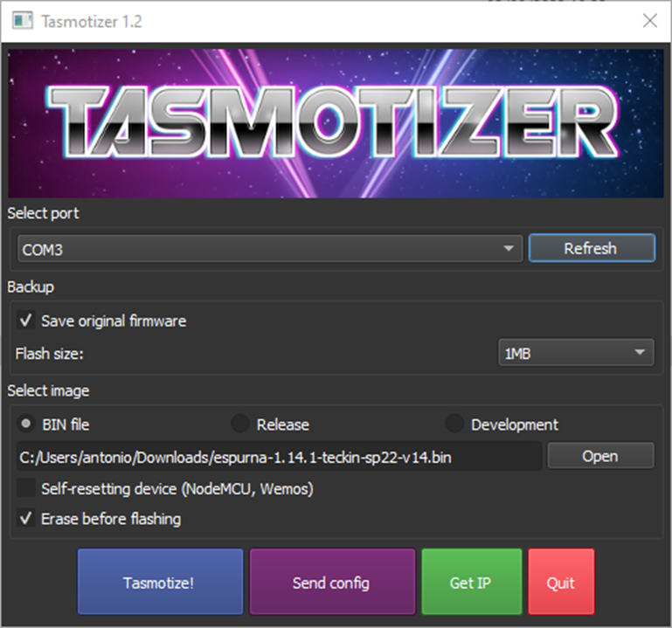672x628 pixels.
Task: Enable Self-resetting device (NodeMCU, Wemos)
Action: coord(26,488)
